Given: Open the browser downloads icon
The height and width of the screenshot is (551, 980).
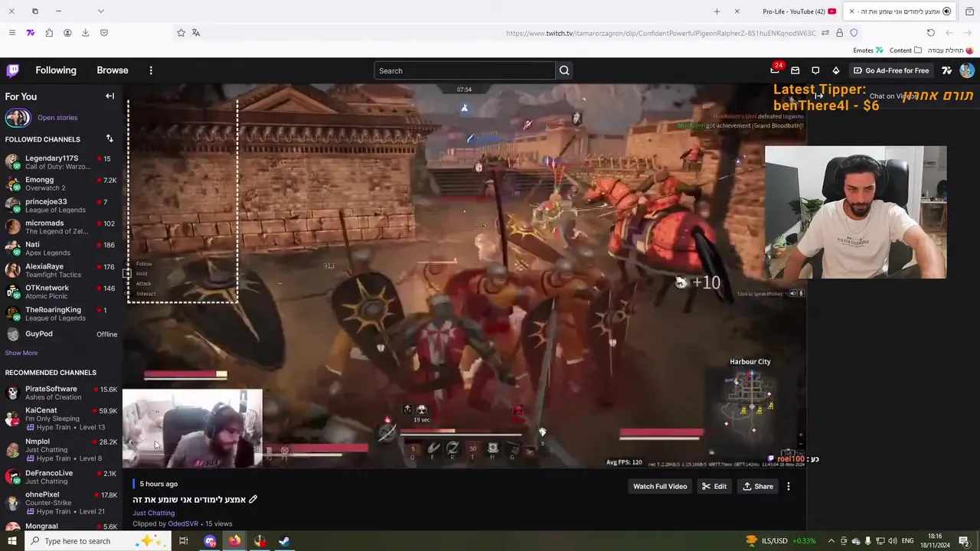Looking at the screenshot, I should coord(85,33).
